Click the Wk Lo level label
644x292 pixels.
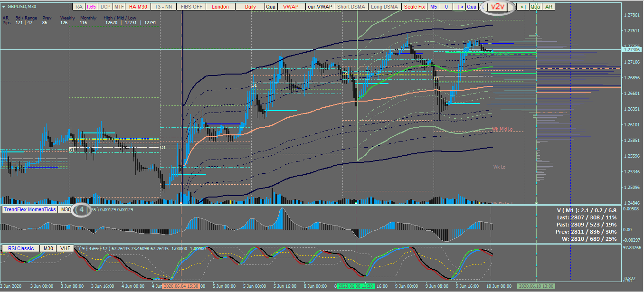(x=499, y=167)
